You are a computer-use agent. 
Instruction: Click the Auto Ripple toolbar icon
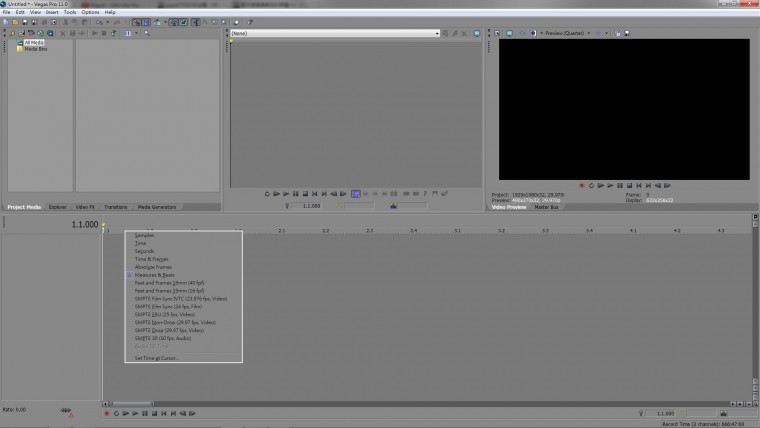(157, 22)
